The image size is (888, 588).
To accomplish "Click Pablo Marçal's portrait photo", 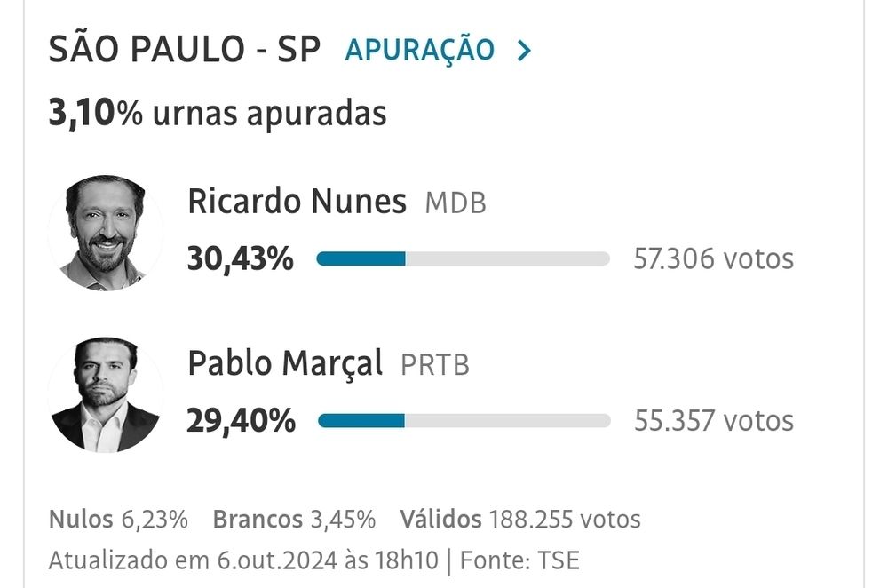I will pyautogui.click(x=106, y=395).
